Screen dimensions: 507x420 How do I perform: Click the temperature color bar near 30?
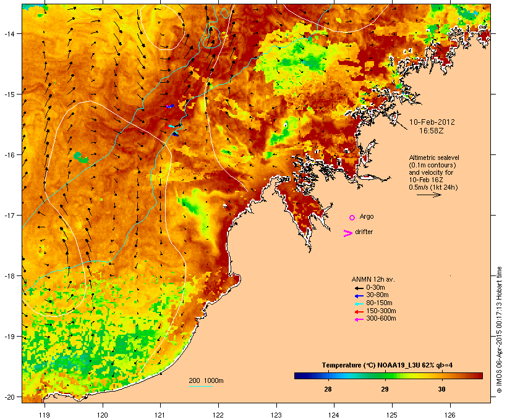pos(441,376)
